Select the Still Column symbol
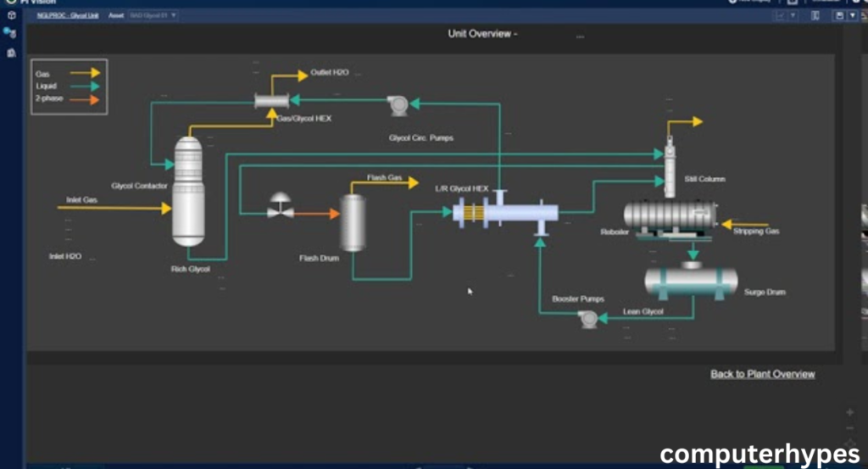 coord(670,167)
